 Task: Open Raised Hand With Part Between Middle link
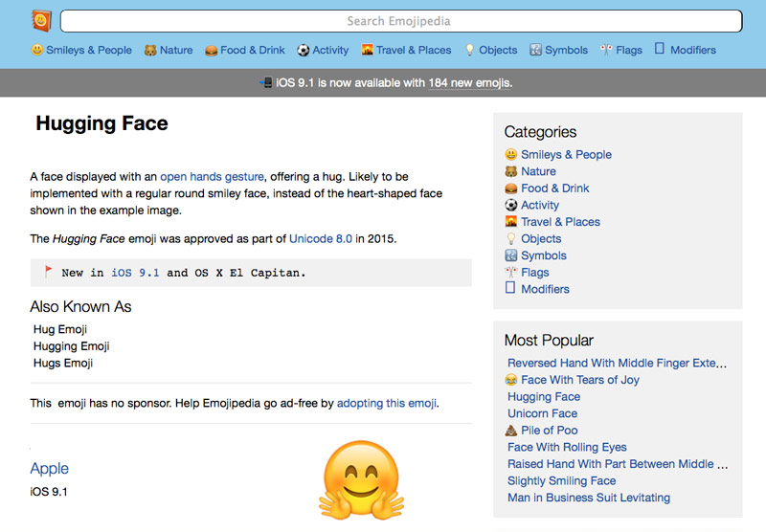pyautogui.click(x=618, y=464)
